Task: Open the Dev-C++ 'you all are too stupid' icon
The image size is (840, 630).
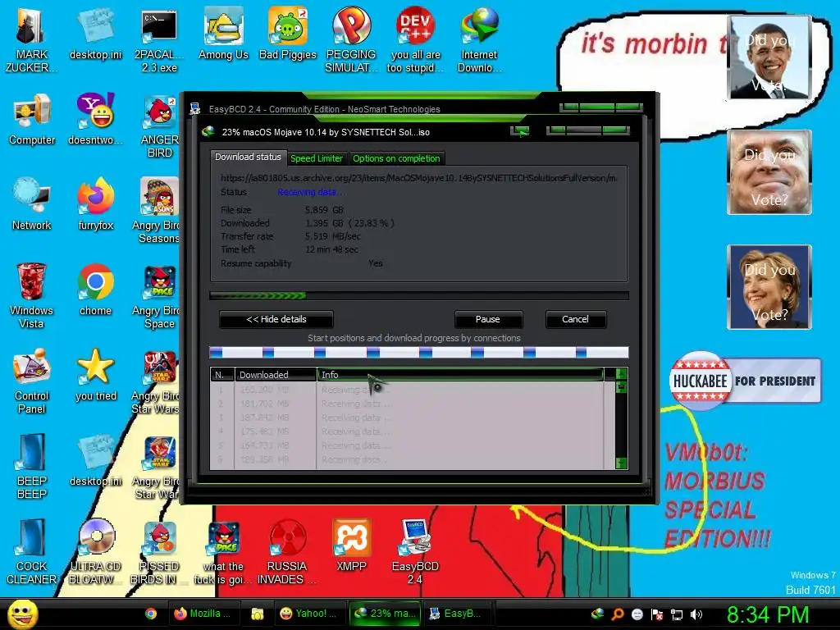Action: click(x=415, y=40)
